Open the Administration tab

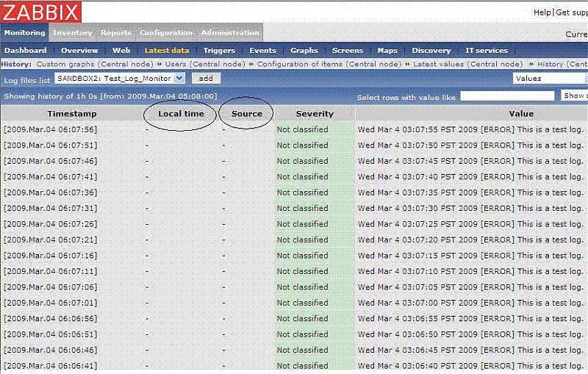tap(230, 32)
